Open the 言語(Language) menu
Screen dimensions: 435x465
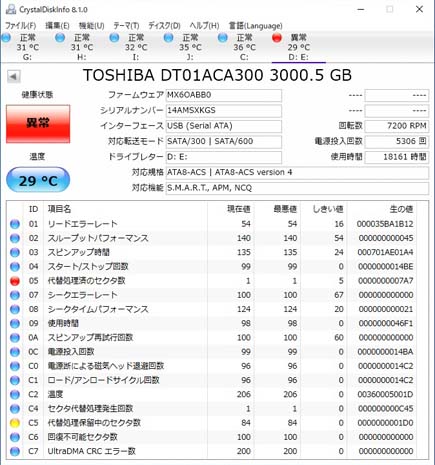255,26
